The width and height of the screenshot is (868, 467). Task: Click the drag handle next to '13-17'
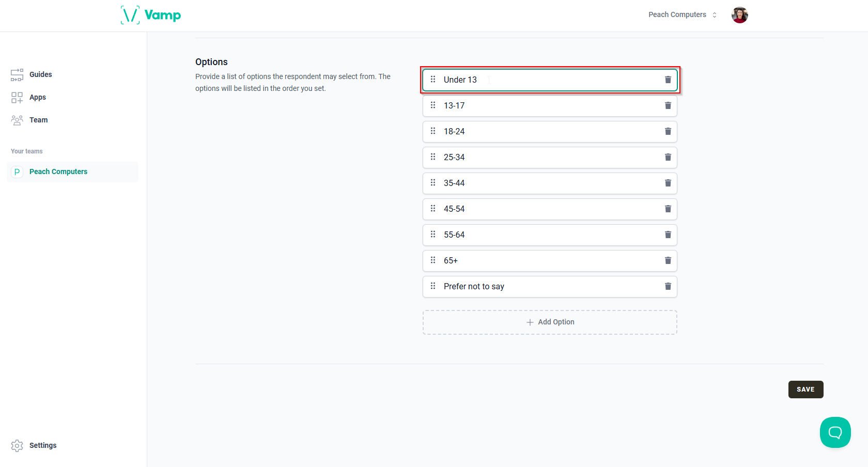pos(433,105)
